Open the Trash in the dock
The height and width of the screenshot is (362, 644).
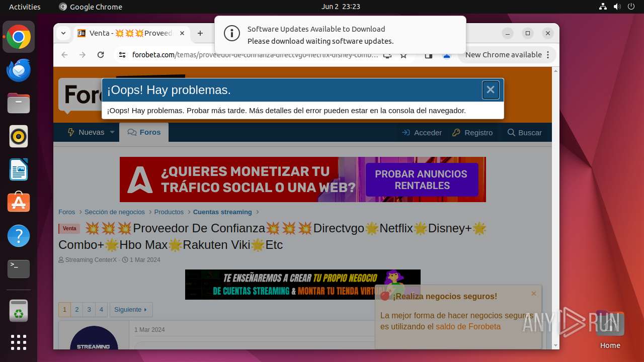pyautogui.click(x=19, y=311)
